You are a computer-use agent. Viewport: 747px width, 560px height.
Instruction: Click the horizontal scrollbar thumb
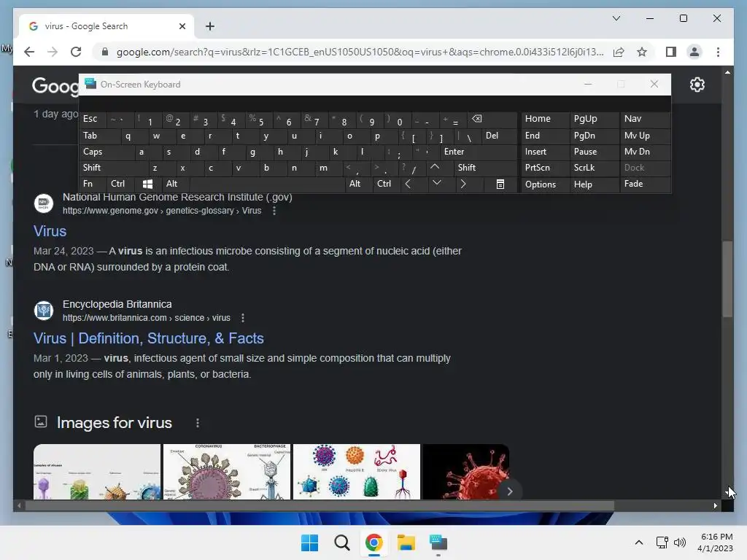(x=320, y=506)
